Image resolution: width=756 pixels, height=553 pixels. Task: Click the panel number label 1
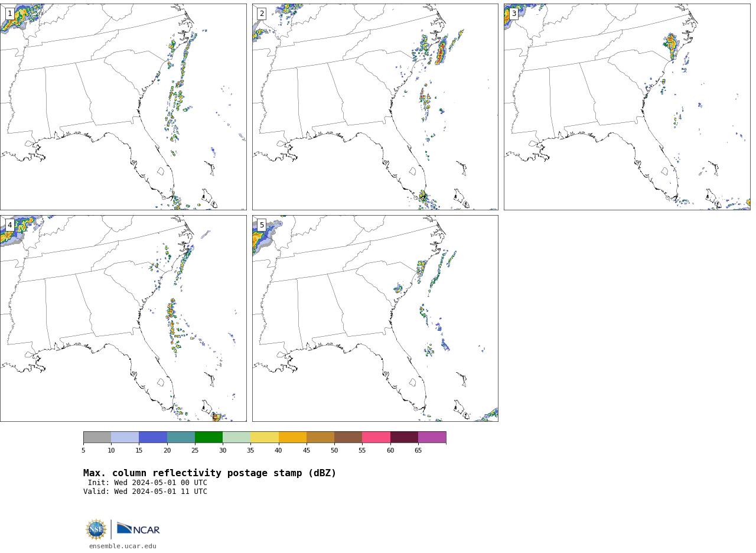tap(10, 14)
